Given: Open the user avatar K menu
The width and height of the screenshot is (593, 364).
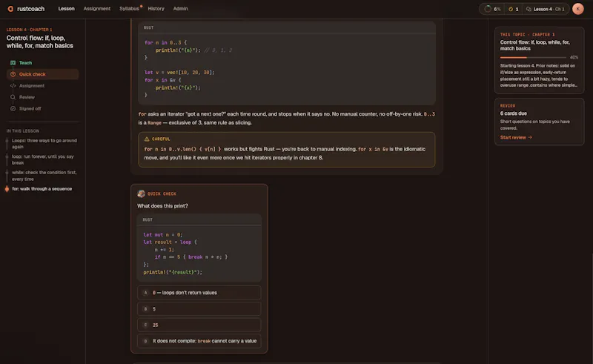Looking at the screenshot, I should (x=578, y=9).
